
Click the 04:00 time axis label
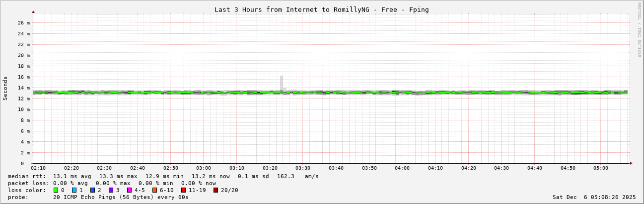(402, 168)
